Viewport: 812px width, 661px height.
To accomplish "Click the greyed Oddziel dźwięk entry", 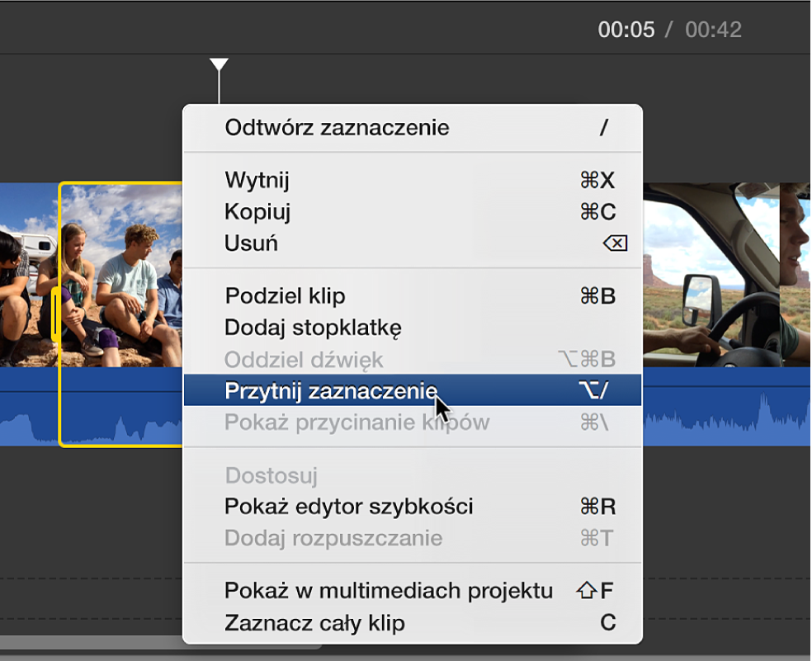I will click(x=413, y=359).
